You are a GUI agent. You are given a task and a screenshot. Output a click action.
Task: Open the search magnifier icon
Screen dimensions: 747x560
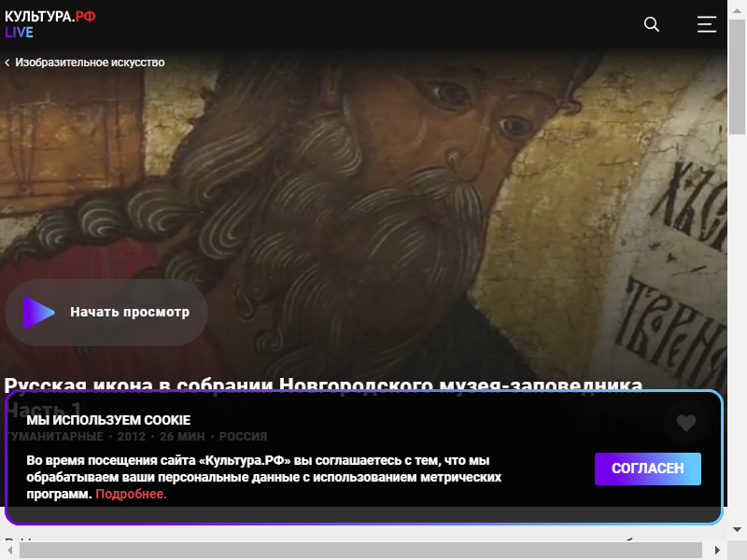651,24
